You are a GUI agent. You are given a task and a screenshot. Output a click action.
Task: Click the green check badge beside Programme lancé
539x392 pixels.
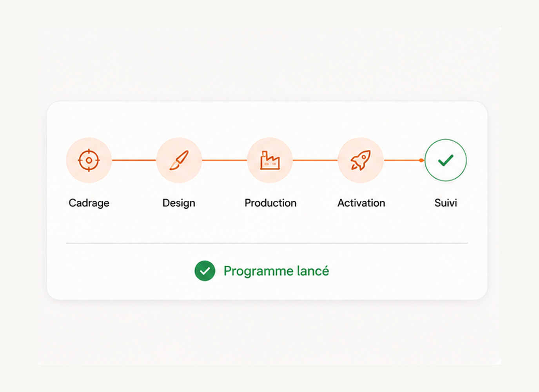(205, 271)
